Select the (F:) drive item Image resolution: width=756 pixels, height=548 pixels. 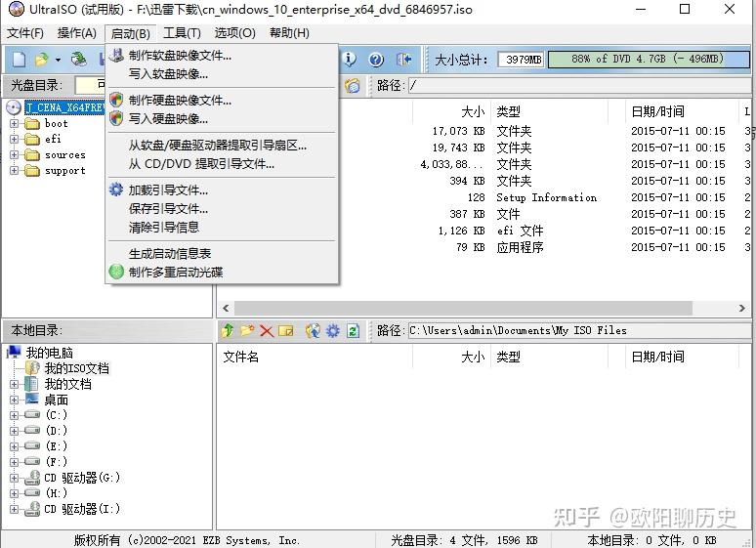(x=57, y=462)
